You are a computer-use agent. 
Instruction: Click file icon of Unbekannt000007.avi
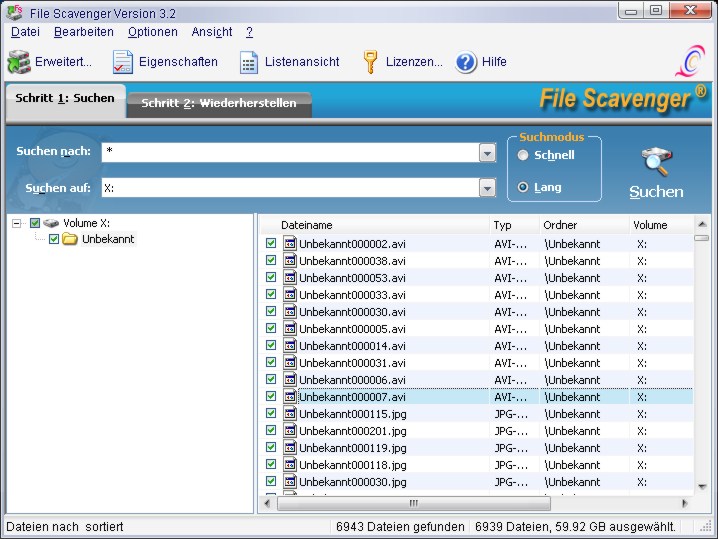(289, 396)
